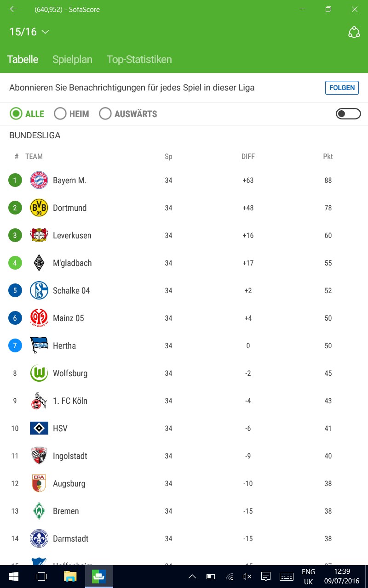368x588 pixels.
Task: Expand the 15/16 season dropdown
Action: click(x=29, y=32)
